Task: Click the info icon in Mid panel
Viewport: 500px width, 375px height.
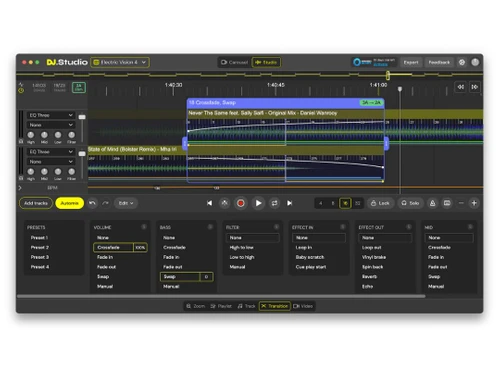Action: pyautogui.click(x=470, y=227)
